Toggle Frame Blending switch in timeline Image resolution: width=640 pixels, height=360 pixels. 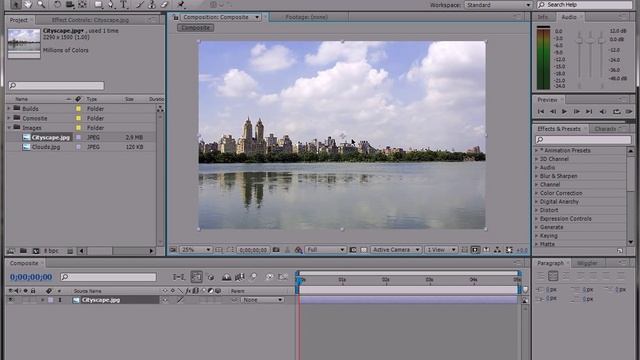[x=240, y=277]
